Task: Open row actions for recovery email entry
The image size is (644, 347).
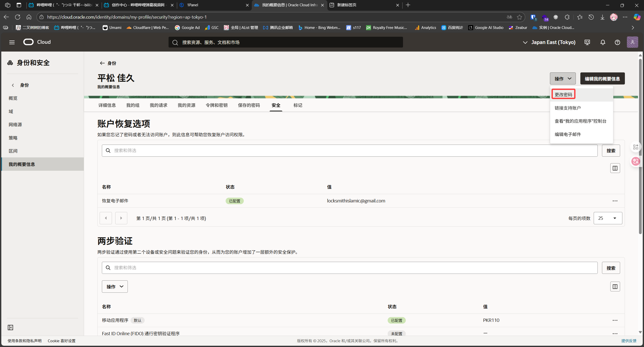Action: pos(615,201)
